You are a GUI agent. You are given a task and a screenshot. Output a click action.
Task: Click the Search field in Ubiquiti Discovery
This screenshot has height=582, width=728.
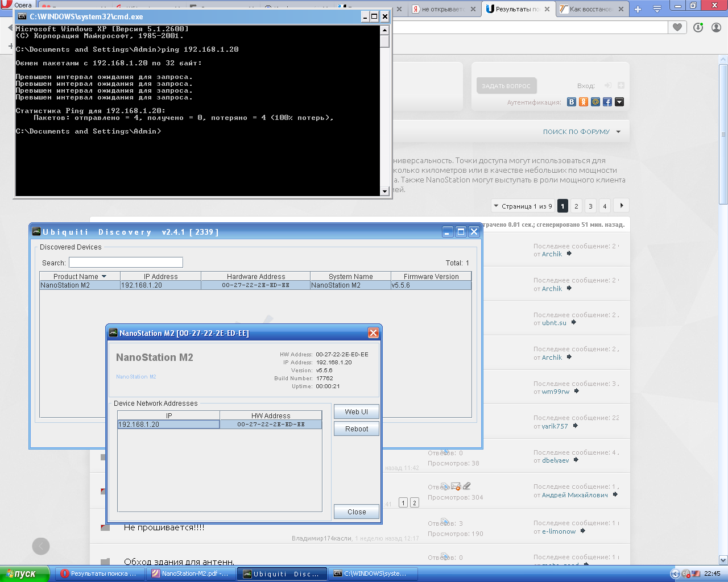[x=126, y=262]
